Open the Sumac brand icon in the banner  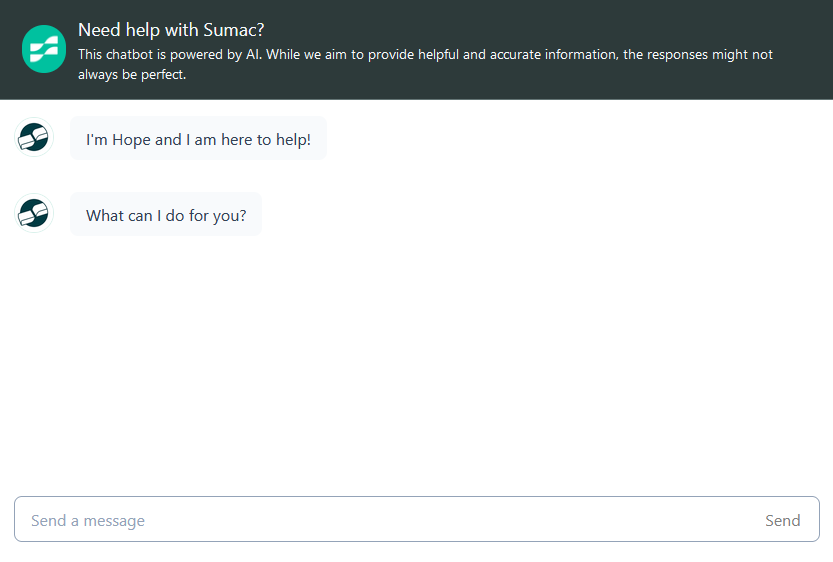[44, 49]
